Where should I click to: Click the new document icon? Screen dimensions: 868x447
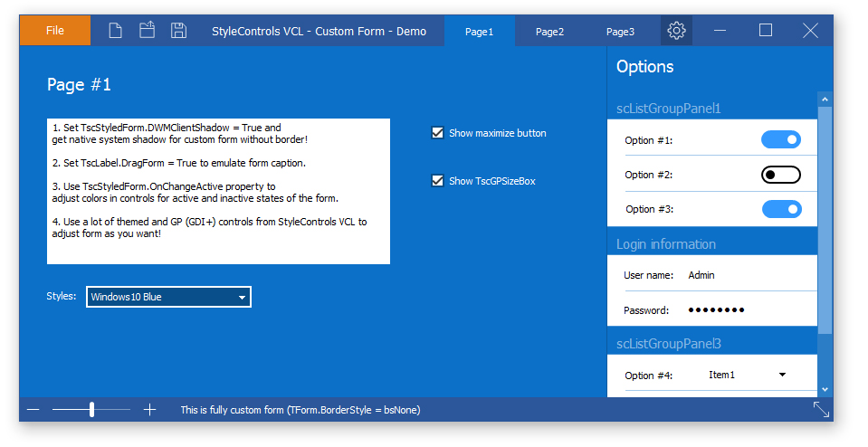tap(115, 31)
